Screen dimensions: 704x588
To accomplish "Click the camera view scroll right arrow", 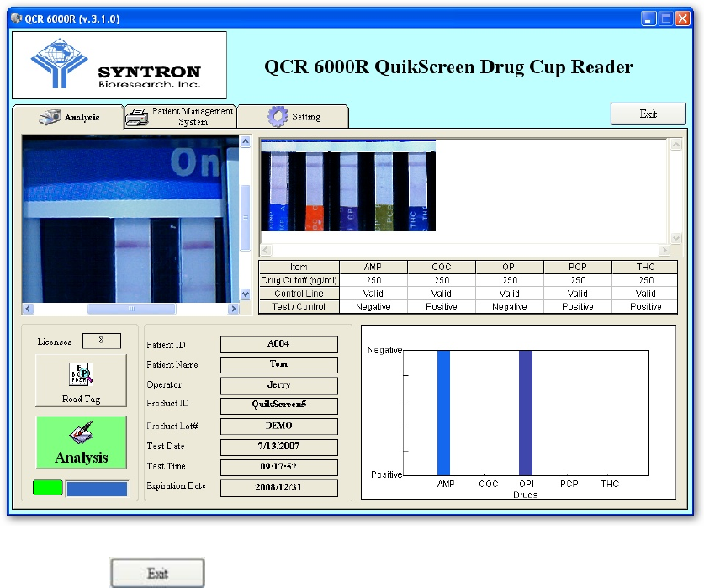I will click(233, 309).
